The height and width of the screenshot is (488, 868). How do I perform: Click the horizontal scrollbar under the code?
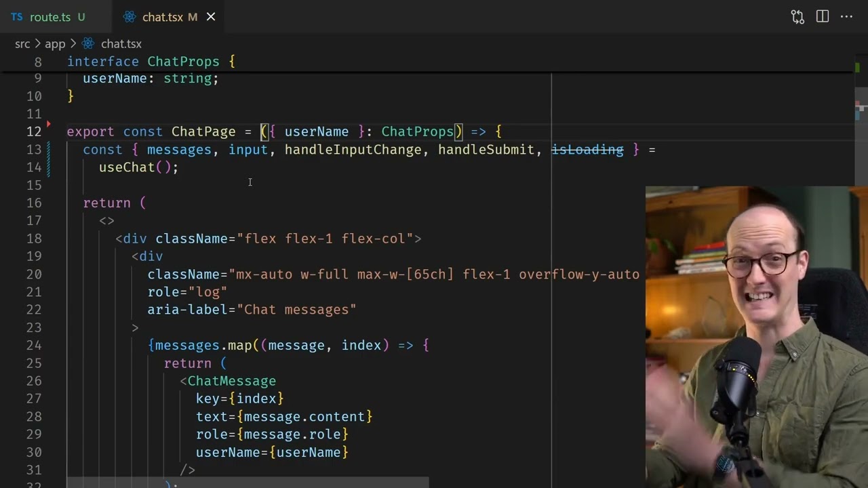248,483
